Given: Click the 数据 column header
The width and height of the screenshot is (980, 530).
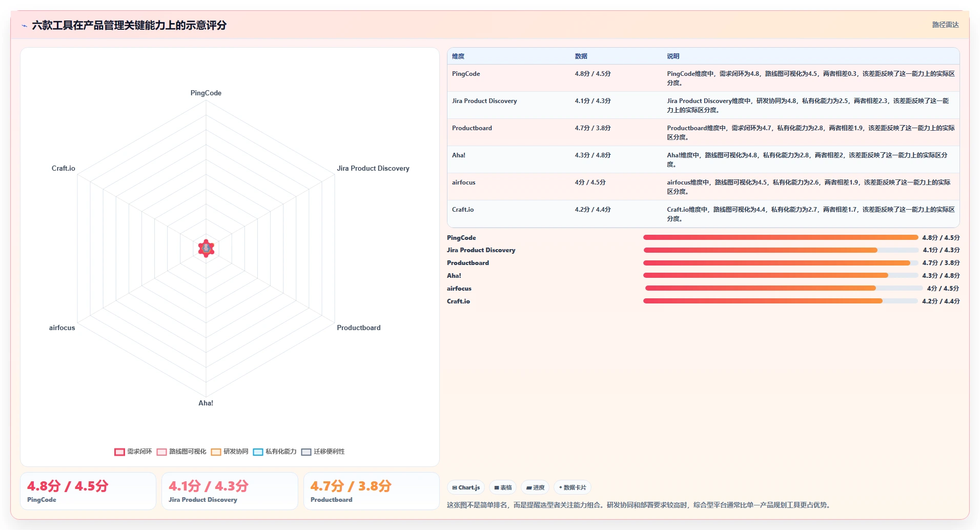Looking at the screenshot, I should click(581, 56).
